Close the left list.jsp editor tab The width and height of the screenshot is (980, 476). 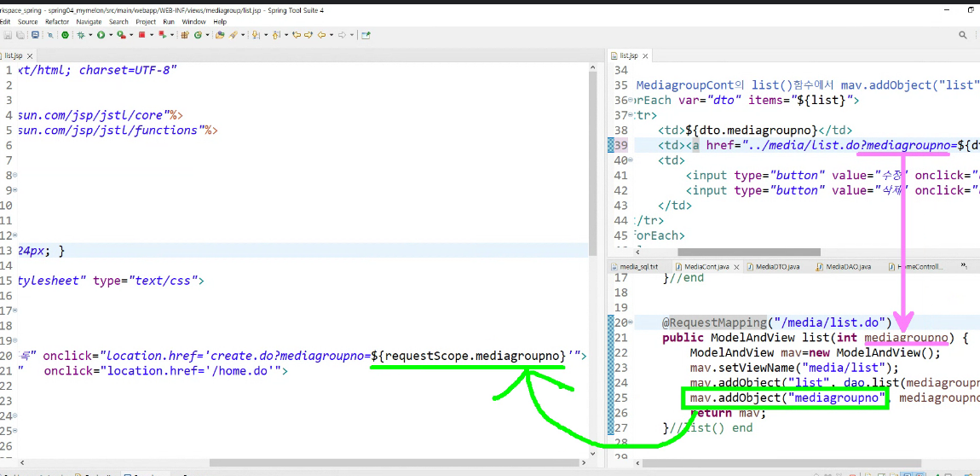point(29,55)
